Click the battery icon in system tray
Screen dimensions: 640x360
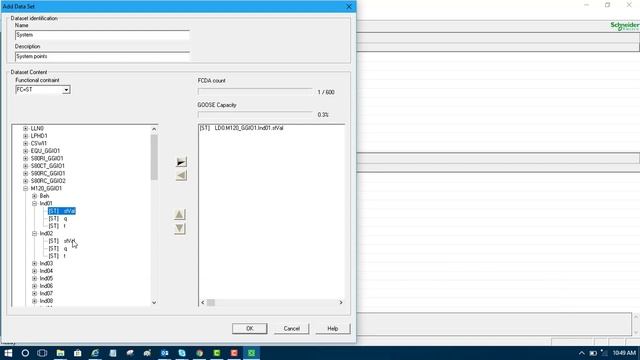point(593,353)
